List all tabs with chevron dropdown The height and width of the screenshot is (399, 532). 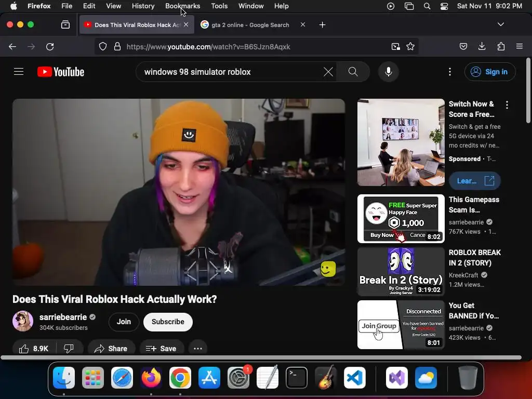click(501, 24)
